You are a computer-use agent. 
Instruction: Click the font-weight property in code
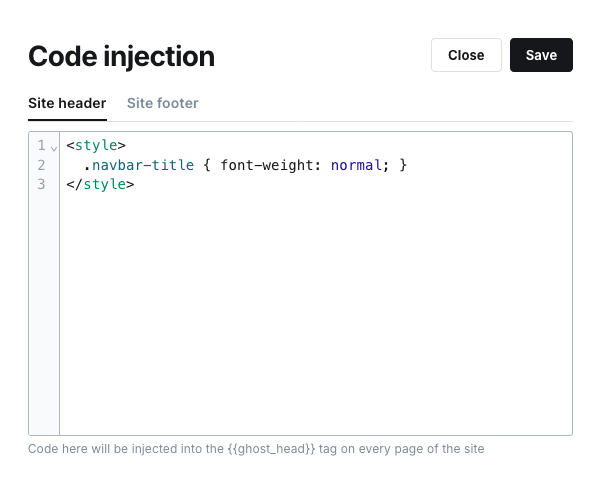267,165
